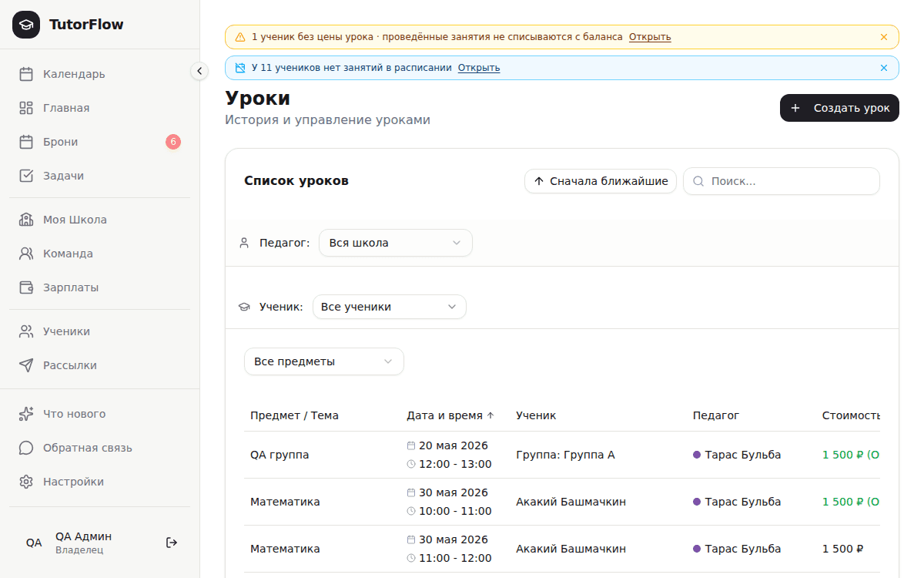
Task: Open link in the yellow no-price warning
Action: coord(650,37)
